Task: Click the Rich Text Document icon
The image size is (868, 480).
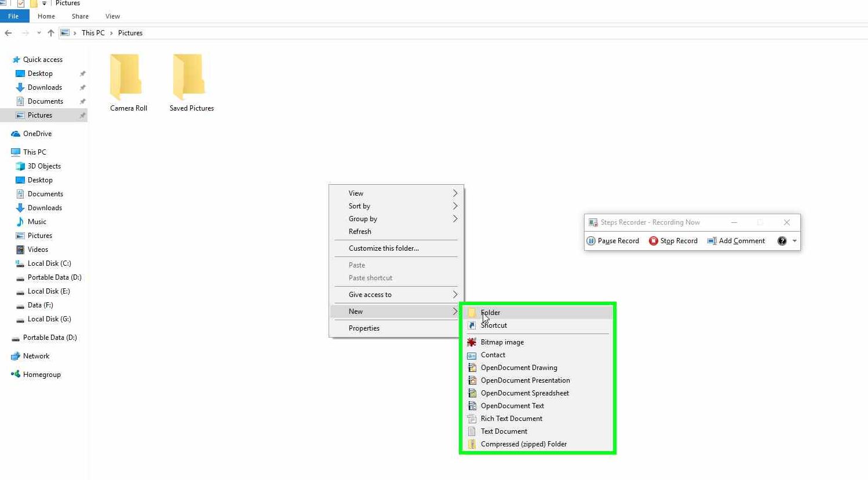Action: tap(472, 419)
